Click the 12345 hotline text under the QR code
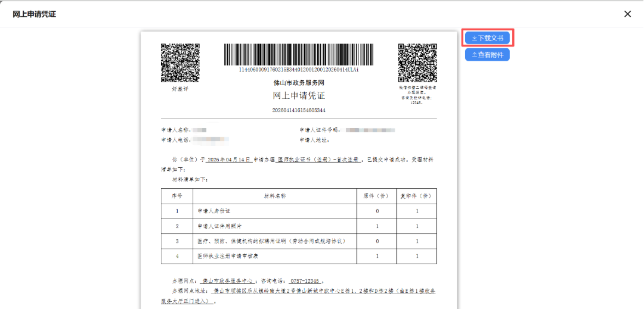 pos(417,103)
